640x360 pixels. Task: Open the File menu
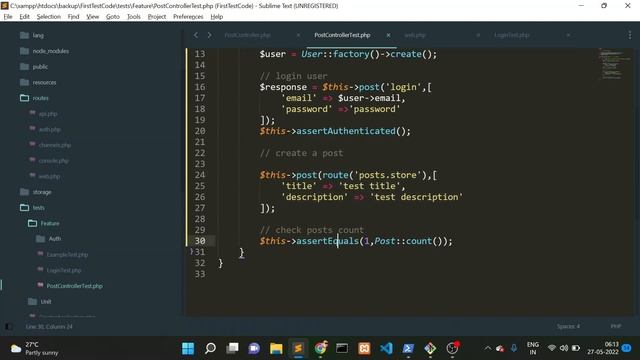click(8, 17)
